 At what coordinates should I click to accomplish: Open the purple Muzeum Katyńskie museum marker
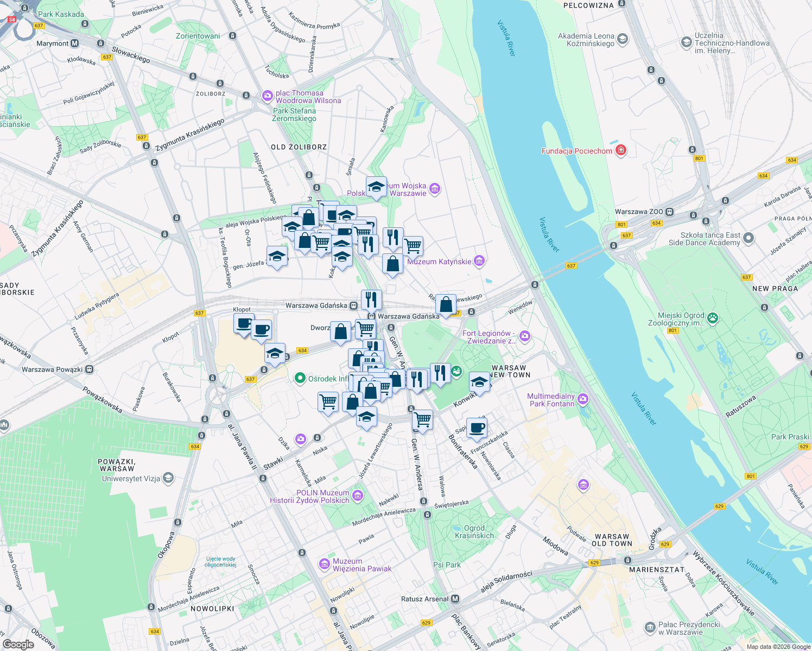(478, 261)
